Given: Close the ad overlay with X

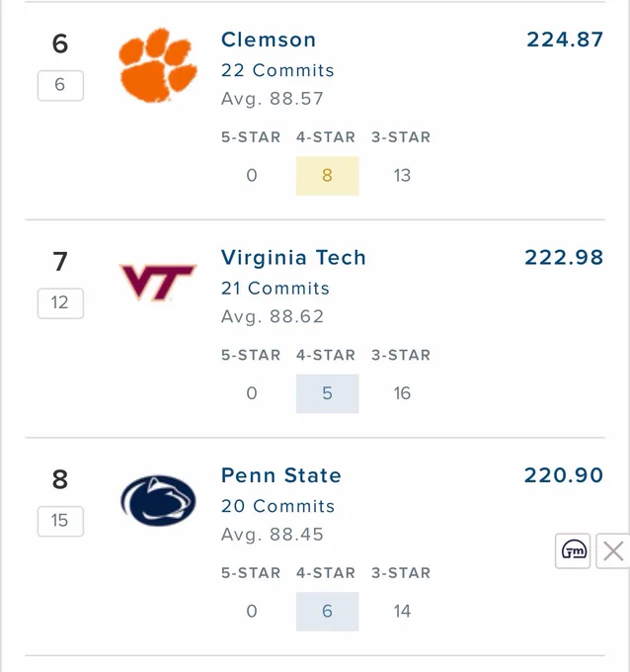Looking at the screenshot, I should coord(613,550).
